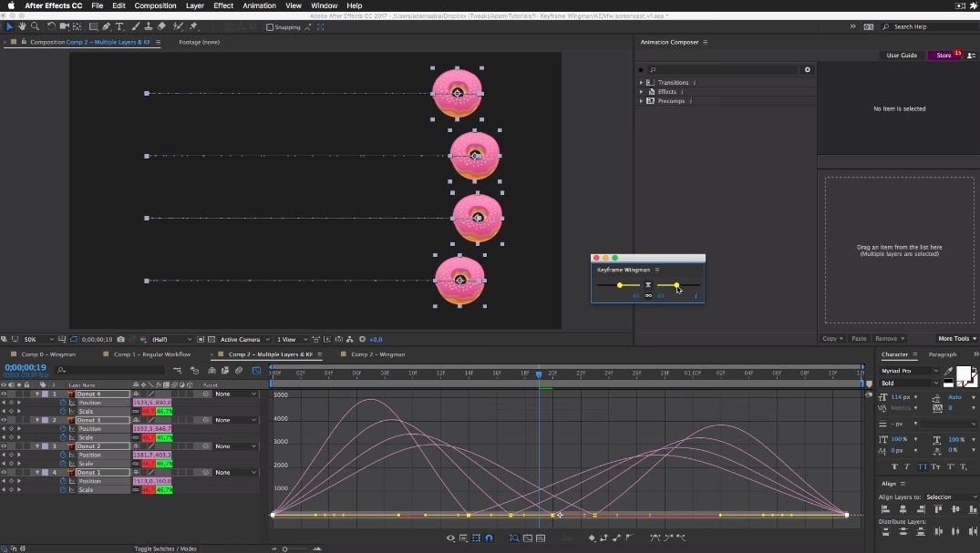Expand the Effects category

tap(641, 92)
